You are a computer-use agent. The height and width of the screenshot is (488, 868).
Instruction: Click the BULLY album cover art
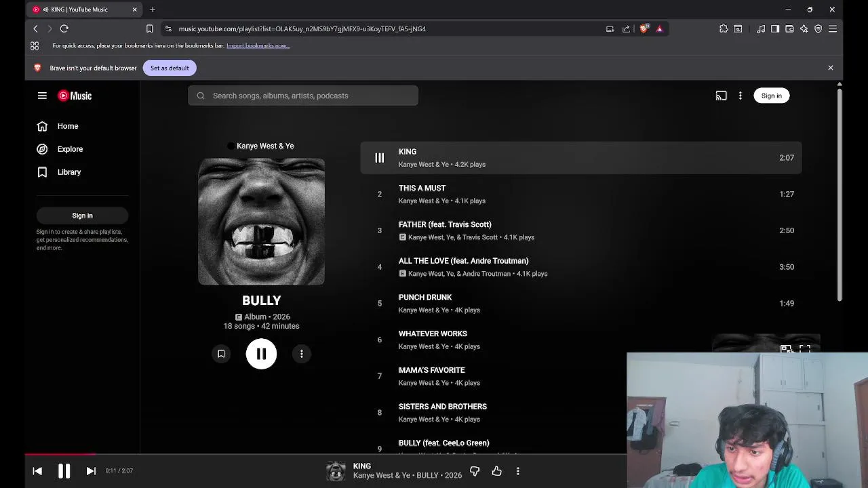[x=261, y=222]
